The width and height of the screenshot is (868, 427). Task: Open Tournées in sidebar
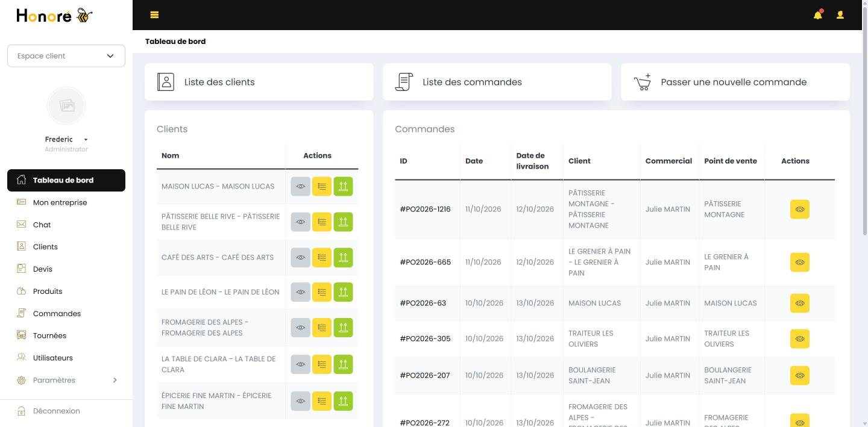[66, 335]
